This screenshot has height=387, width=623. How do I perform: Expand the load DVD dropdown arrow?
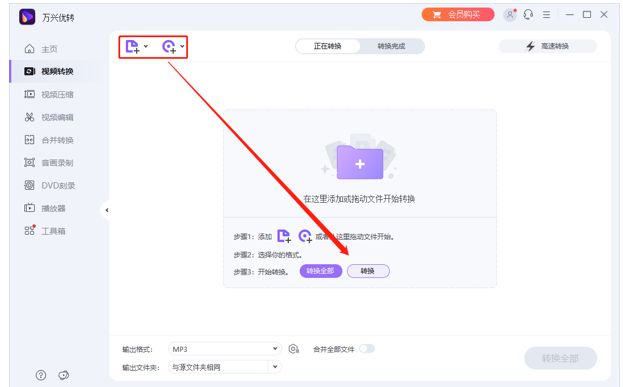point(182,46)
